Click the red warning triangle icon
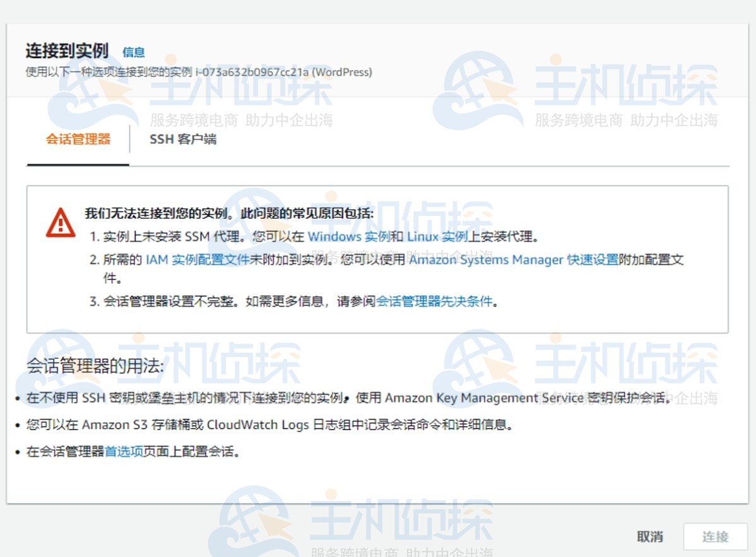Viewport: 756px width, 557px height. (x=61, y=224)
